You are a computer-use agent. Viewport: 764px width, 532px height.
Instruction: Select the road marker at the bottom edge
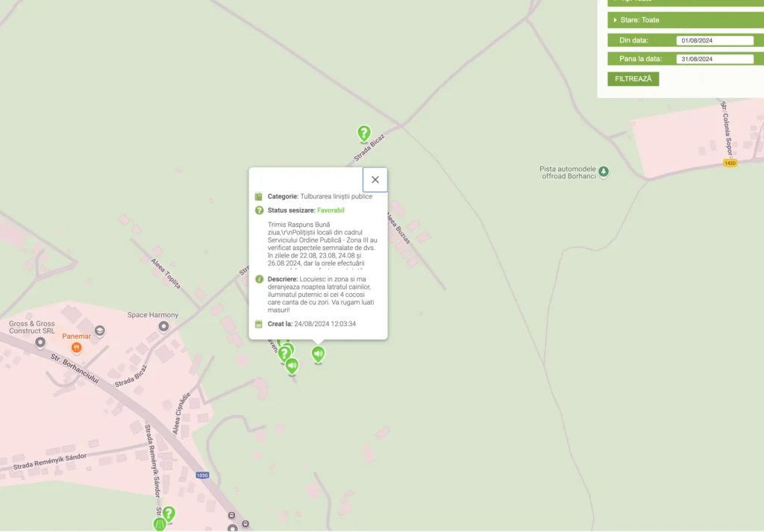point(159,525)
